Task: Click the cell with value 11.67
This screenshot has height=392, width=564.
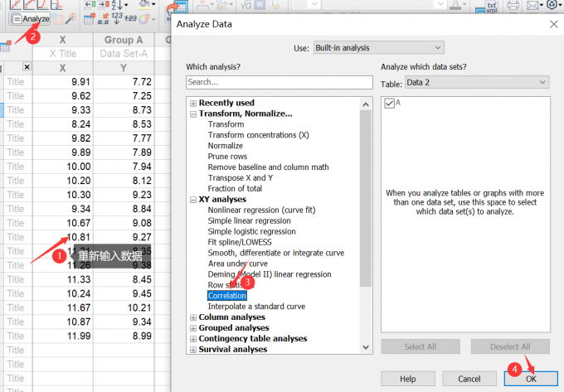Action: (x=63, y=307)
